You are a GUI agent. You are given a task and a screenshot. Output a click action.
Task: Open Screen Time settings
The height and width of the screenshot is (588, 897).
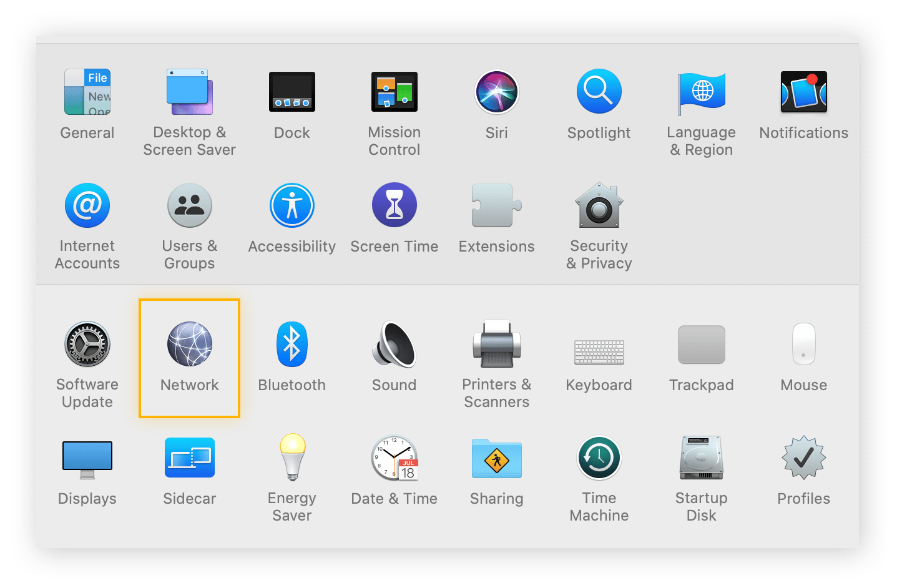click(394, 206)
